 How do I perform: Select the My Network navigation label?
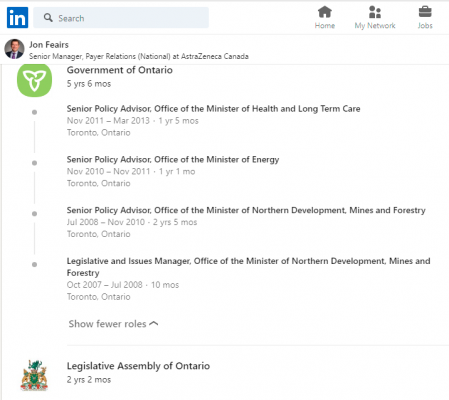tap(375, 26)
